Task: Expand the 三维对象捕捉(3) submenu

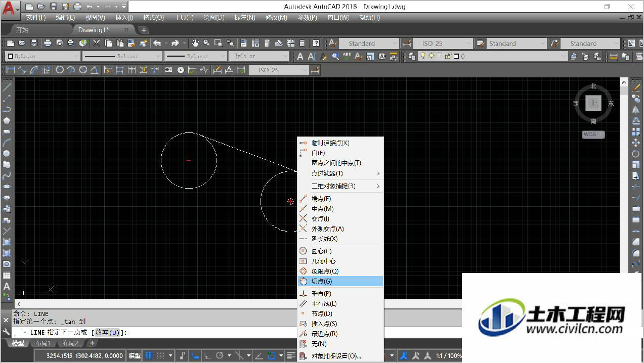Action: (340, 186)
